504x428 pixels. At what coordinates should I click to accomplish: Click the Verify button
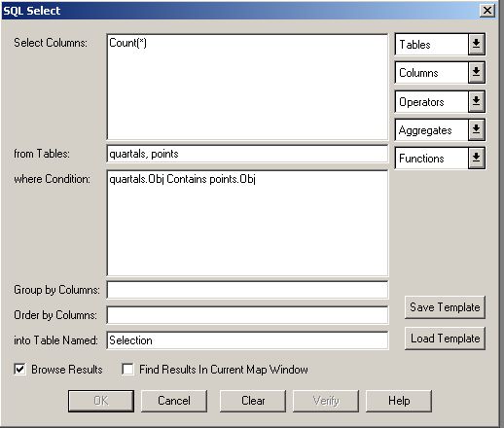pos(326,401)
